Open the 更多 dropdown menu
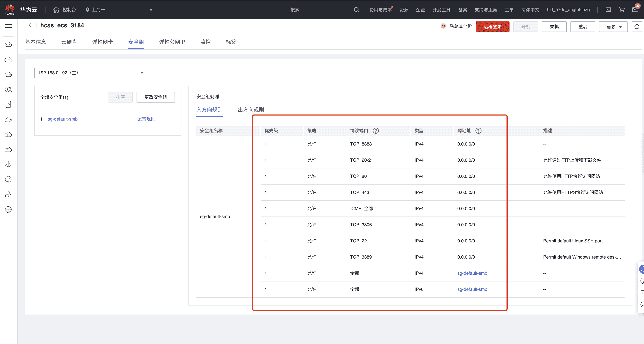The width and height of the screenshot is (644, 344). point(613,27)
